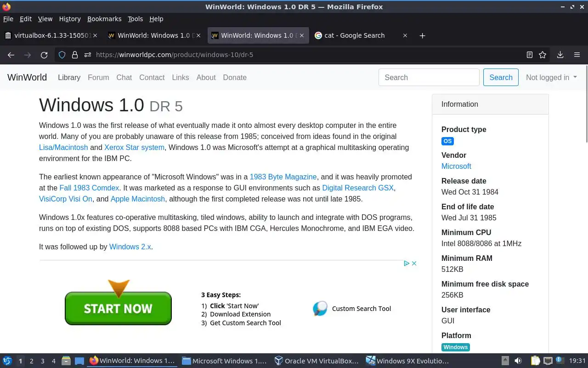Follow the Windows 2.x link
This screenshot has width=588, height=368.
click(130, 247)
